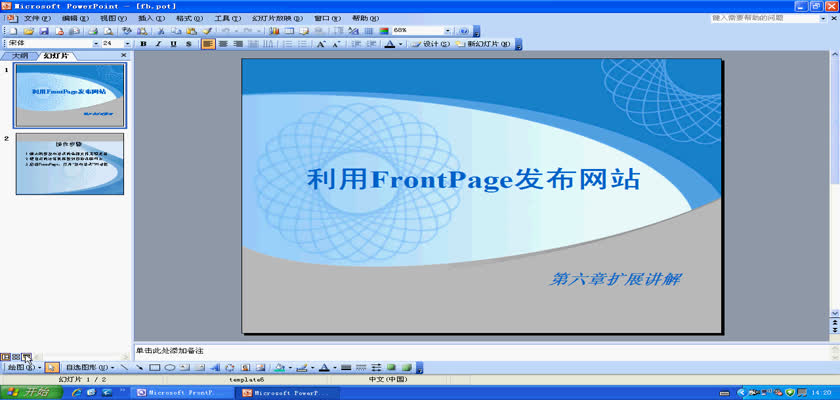
Task: Click the 设计 (Design) button
Action: [x=430, y=44]
